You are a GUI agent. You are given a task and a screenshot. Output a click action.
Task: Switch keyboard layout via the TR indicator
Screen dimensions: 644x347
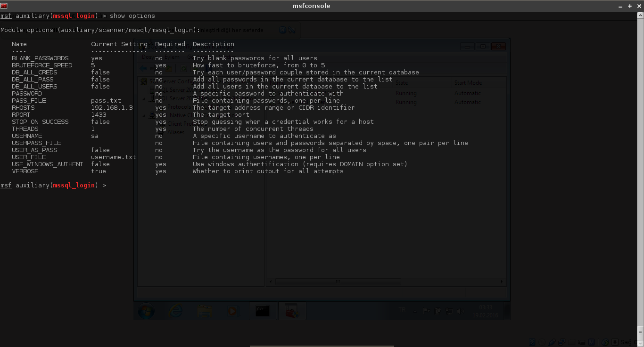pos(402,311)
